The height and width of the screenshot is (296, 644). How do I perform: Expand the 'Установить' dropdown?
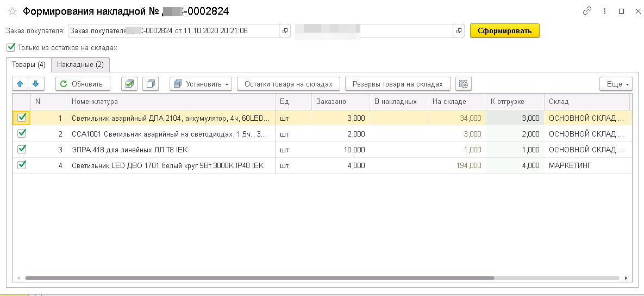tap(201, 84)
